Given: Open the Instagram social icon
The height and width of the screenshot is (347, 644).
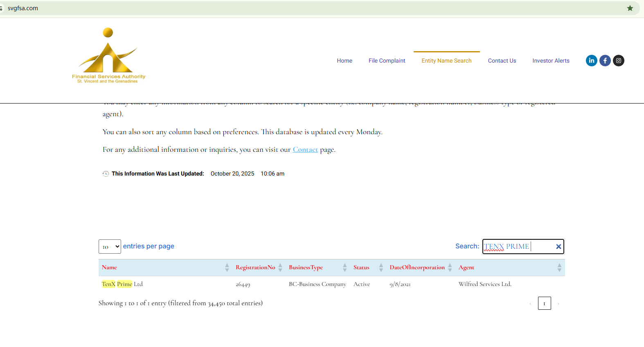Looking at the screenshot, I should pyautogui.click(x=618, y=61).
